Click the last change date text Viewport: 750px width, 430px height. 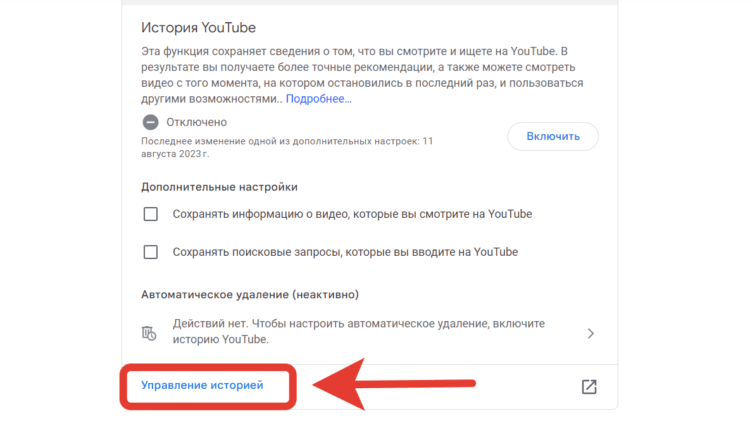click(x=287, y=147)
